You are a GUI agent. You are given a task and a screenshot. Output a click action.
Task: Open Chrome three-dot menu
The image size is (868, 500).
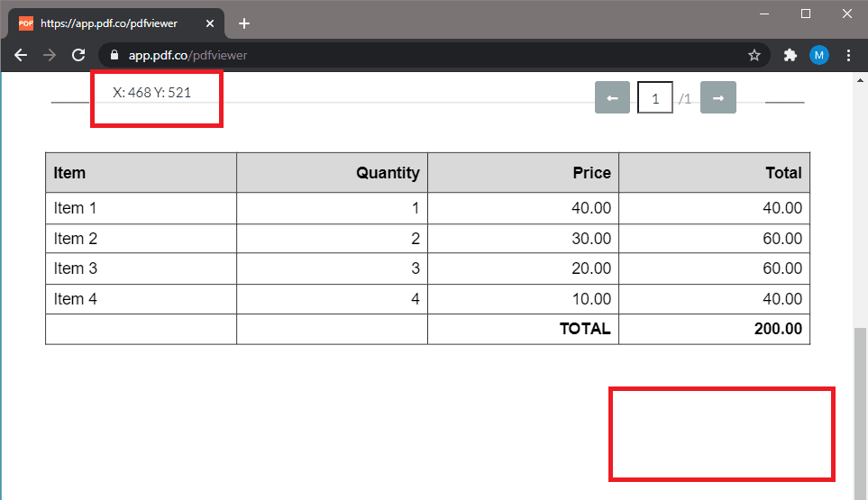848,55
